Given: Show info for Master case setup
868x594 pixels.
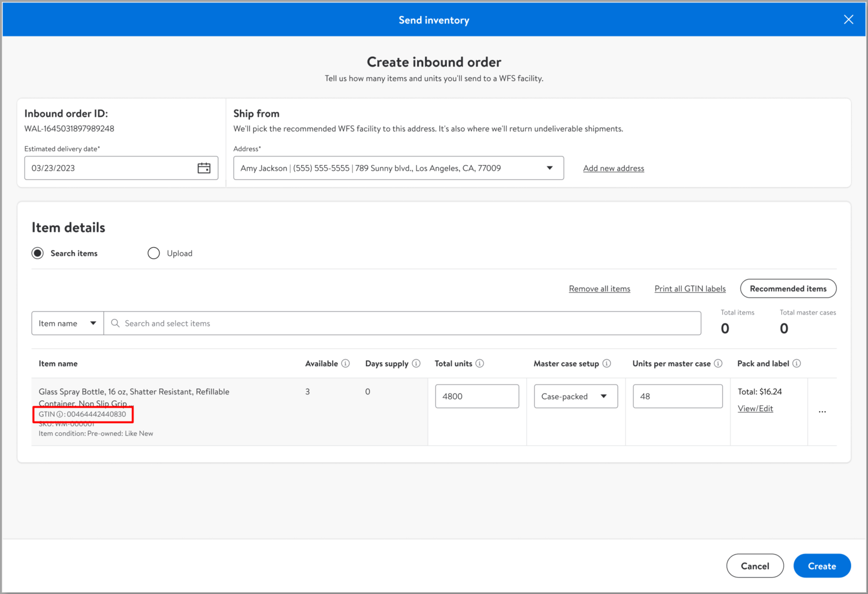Looking at the screenshot, I should point(607,363).
